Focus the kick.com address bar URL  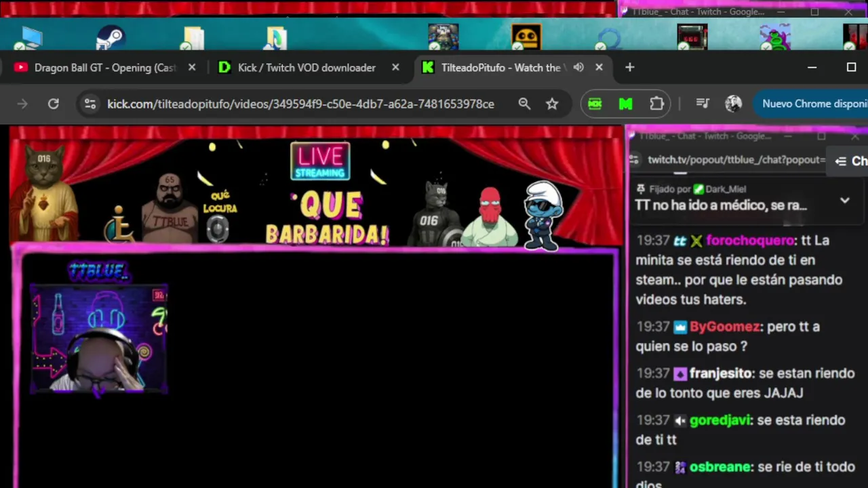tap(300, 104)
